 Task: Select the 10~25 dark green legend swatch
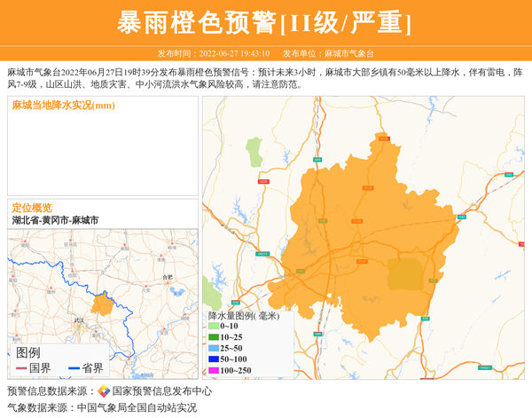click(214, 337)
